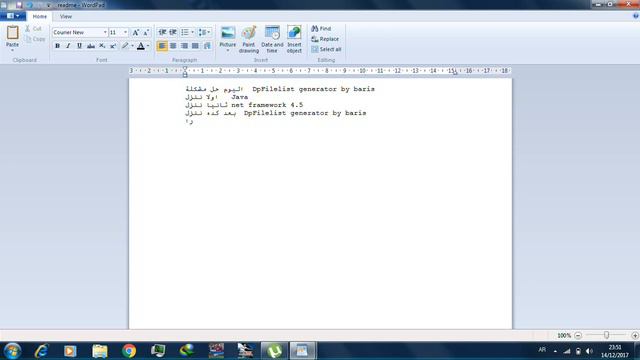Open Google Chrome from taskbar
Viewport: 640px width, 360px height.
[x=129, y=351]
